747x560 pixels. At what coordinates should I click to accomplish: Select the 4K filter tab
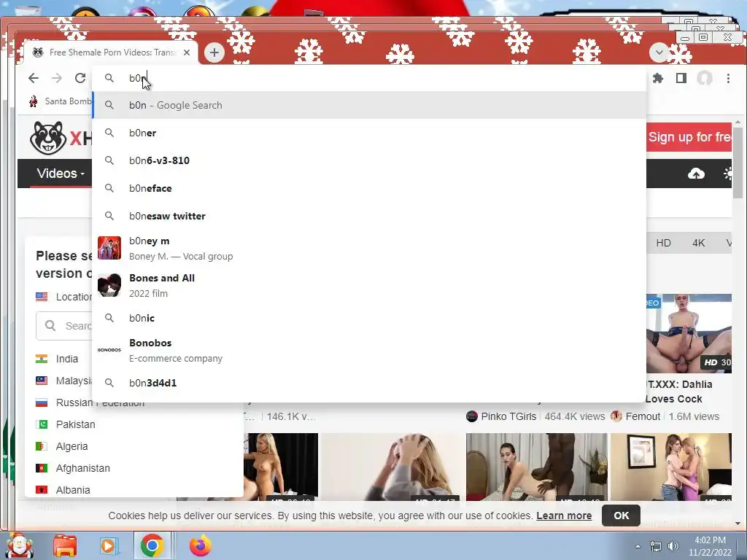point(698,243)
